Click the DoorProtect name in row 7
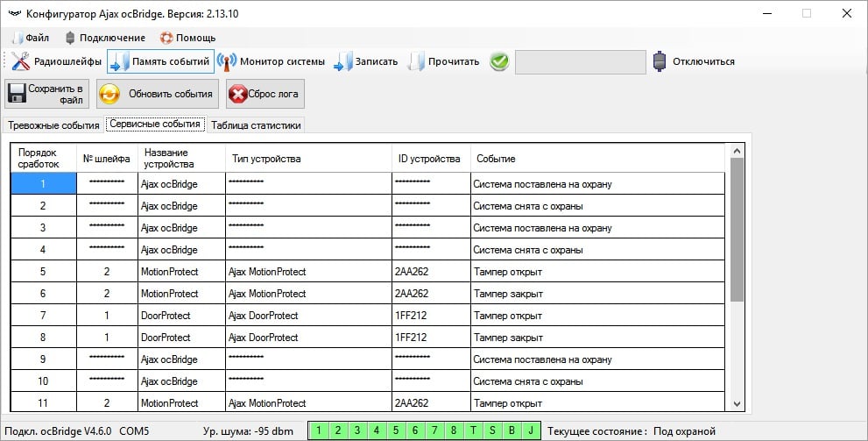 (181, 316)
